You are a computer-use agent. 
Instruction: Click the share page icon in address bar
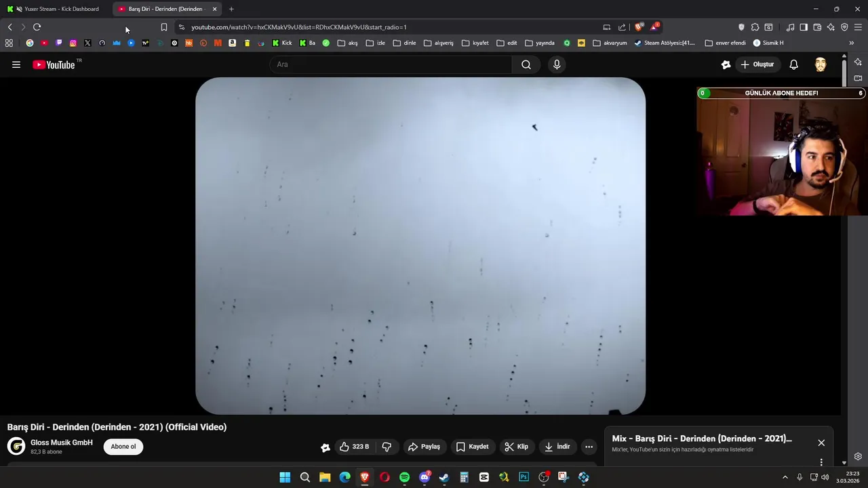tap(622, 27)
